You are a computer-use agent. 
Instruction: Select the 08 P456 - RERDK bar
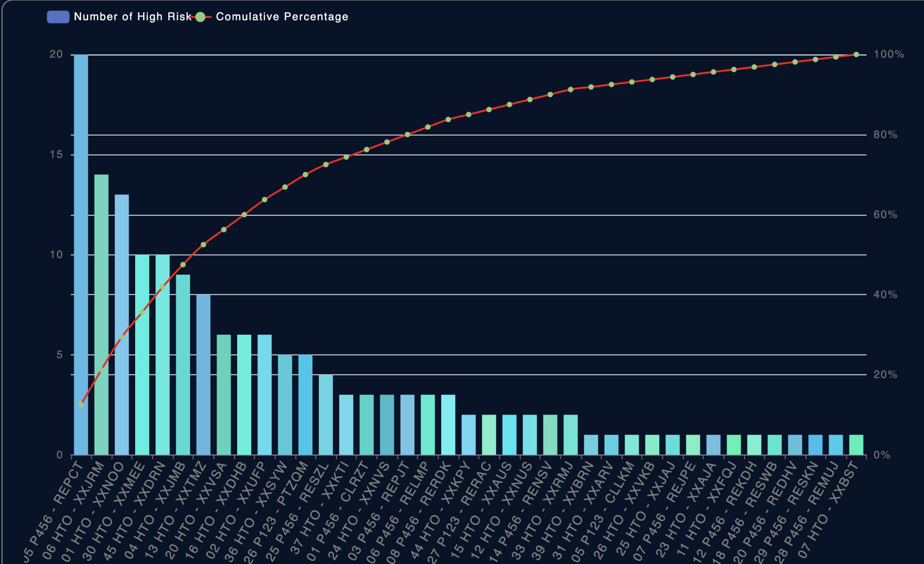click(x=448, y=424)
